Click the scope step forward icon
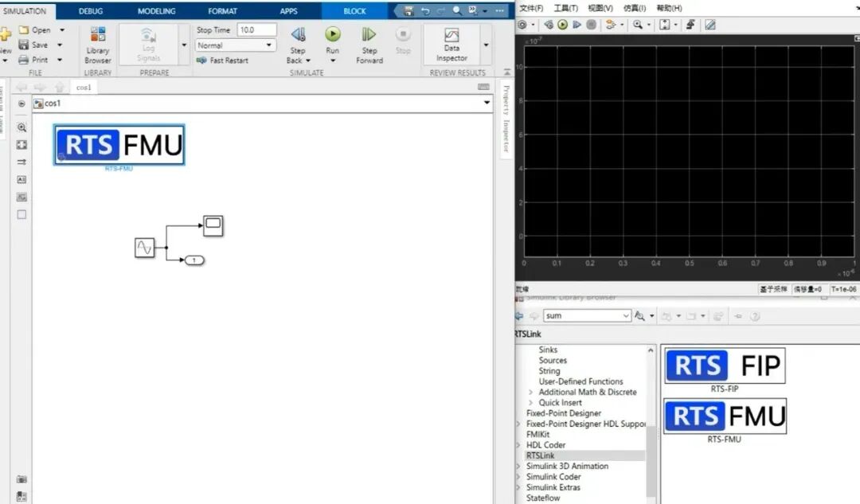 click(577, 25)
